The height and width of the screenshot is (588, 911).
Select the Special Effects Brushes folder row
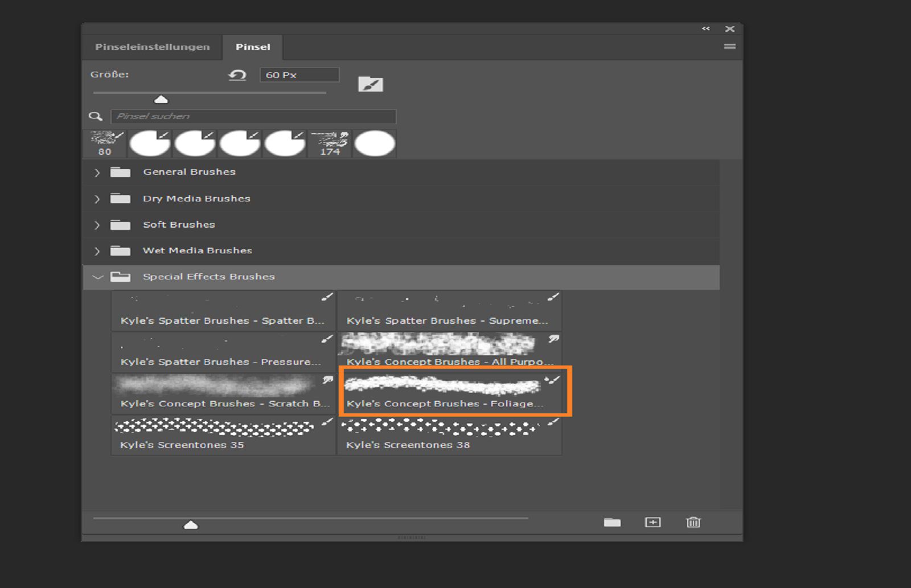click(x=401, y=277)
